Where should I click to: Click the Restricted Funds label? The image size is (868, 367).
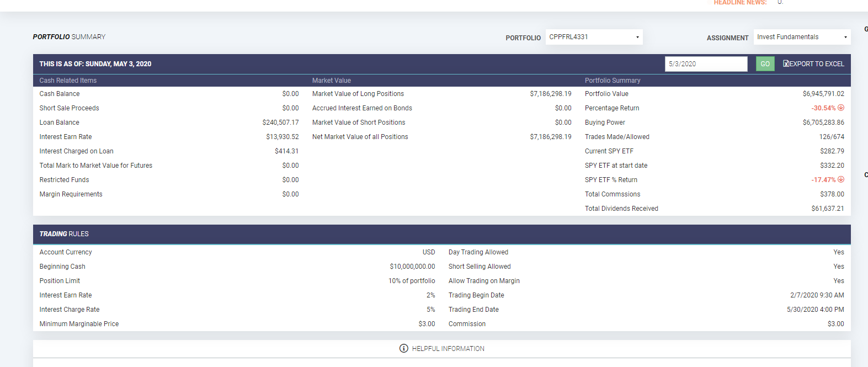tap(64, 180)
